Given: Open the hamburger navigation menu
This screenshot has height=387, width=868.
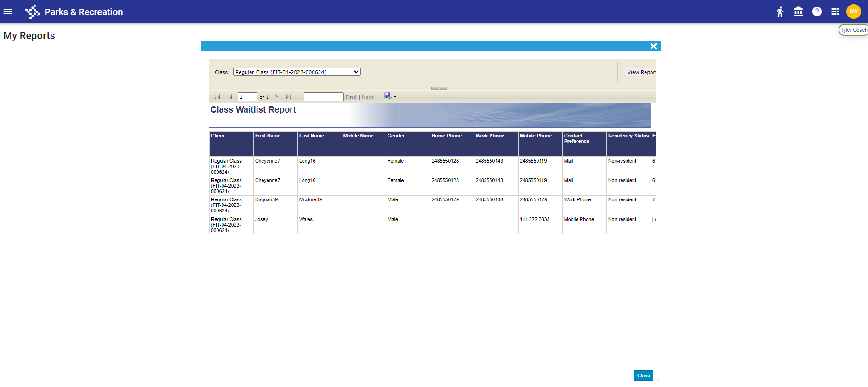Looking at the screenshot, I should [x=8, y=12].
